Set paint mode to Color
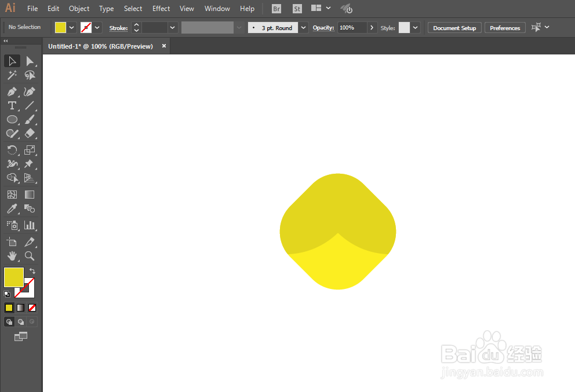The height and width of the screenshot is (392, 575). pos(9,307)
